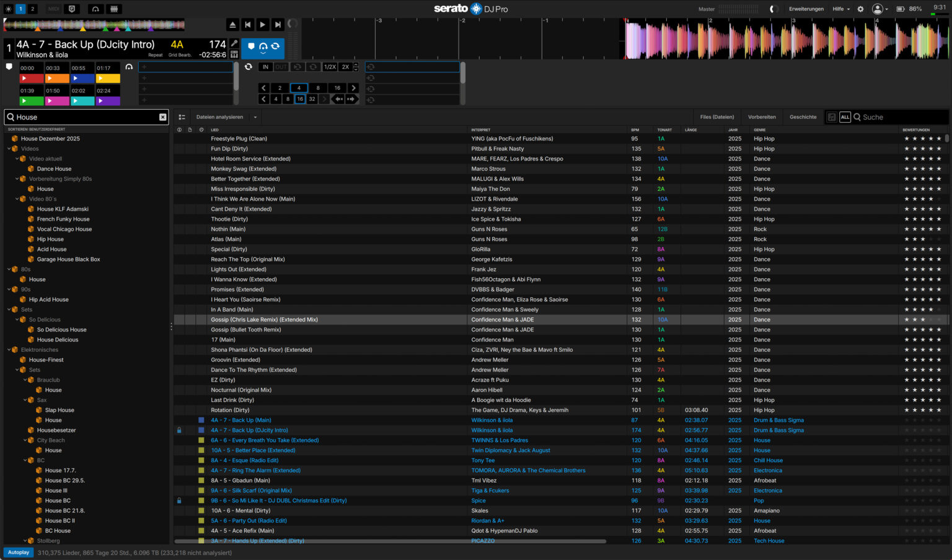This screenshot has height=560, width=952.
Task: Toggle the ALL search filter
Action: point(845,117)
